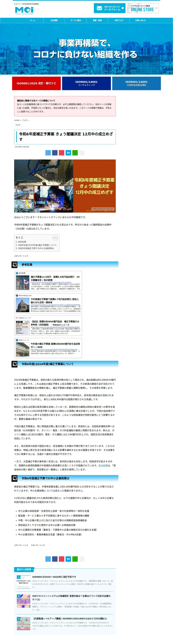This screenshot has height=644, width=173.
Task: Toggle the もくじ table of contents
Action: [x=55, y=238]
